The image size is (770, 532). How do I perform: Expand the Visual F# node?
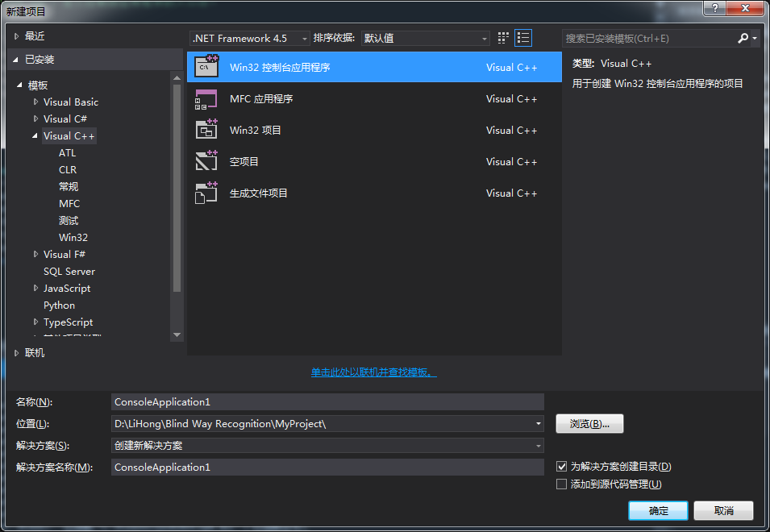35,254
